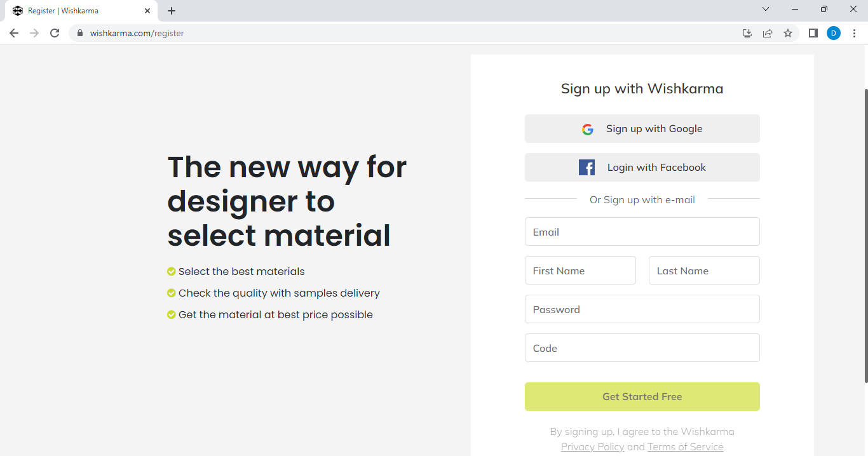Click the install app icon in address bar
Image resolution: width=868 pixels, height=456 pixels.
point(747,33)
